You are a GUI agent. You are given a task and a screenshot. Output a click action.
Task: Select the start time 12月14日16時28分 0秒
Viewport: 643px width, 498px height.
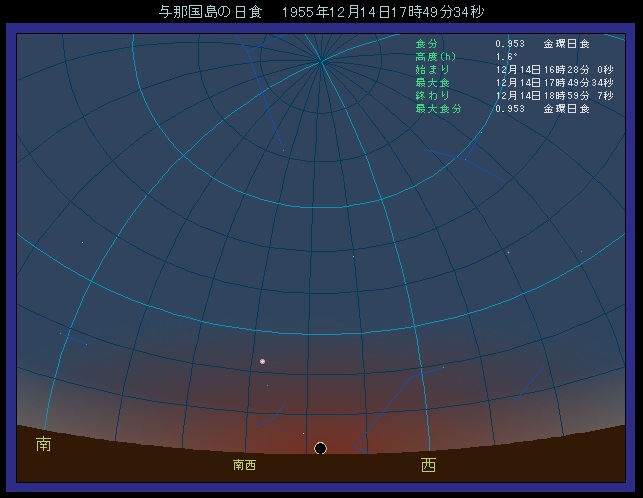pyautogui.click(x=552, y=70)
